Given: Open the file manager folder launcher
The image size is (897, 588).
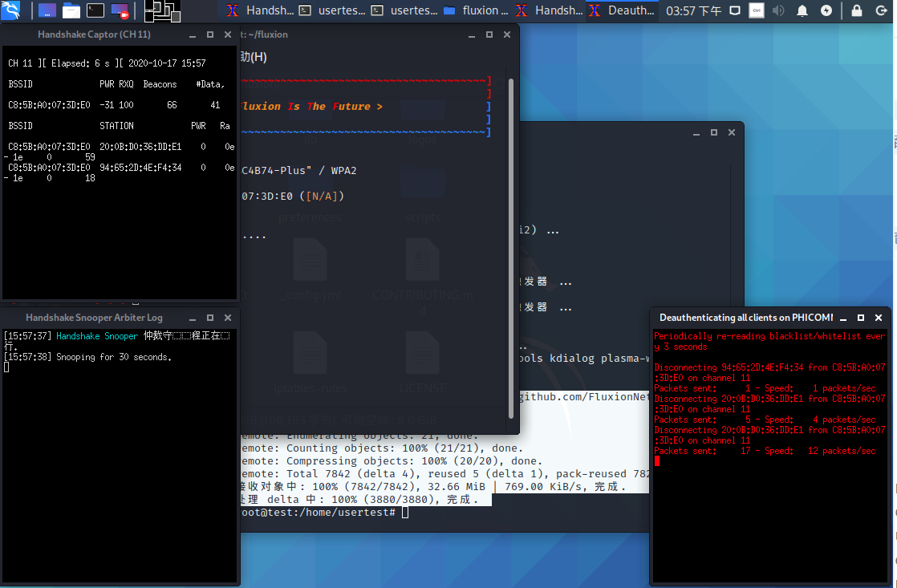Looking at the screenshot, I should pyautogui.click(x=71, y=10).
